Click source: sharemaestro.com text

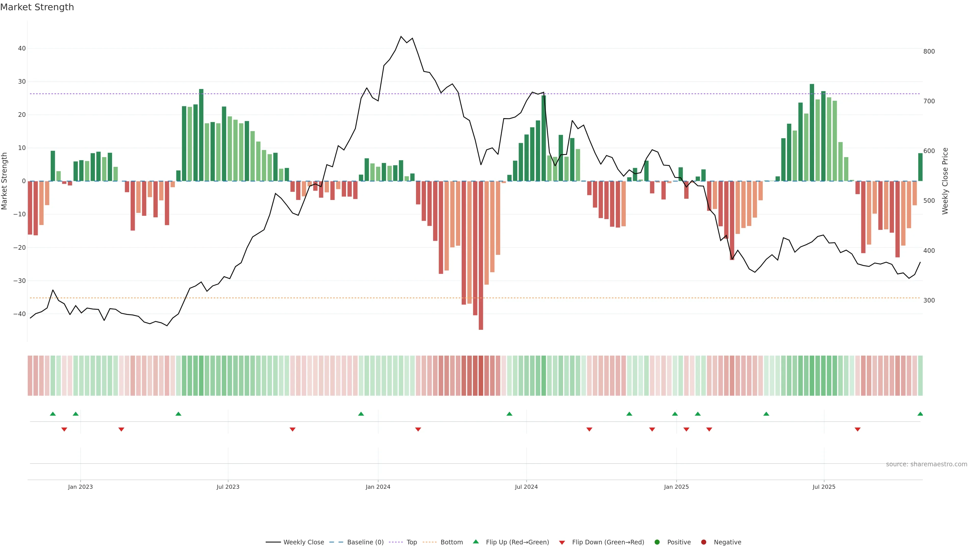coord(926,464)
